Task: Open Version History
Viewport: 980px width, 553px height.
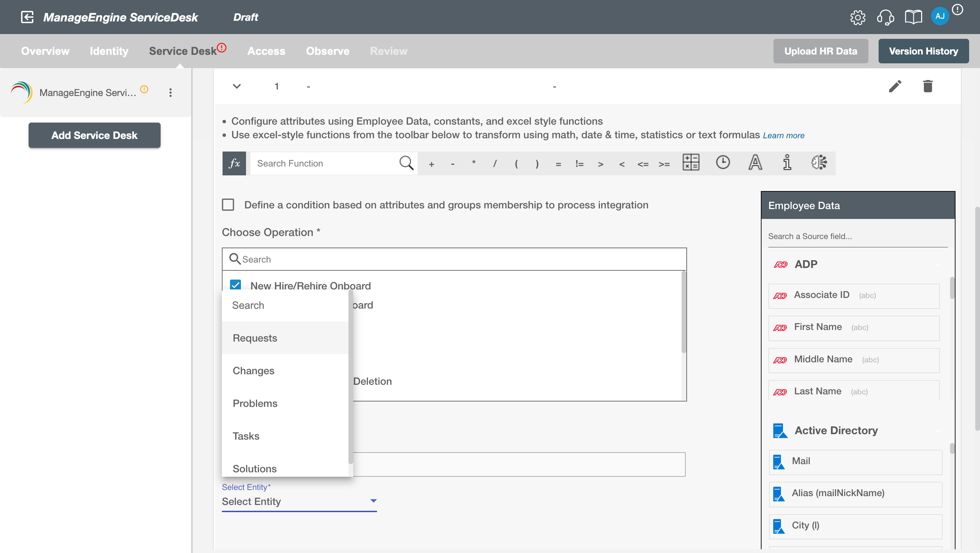Action: pos(923,51)
